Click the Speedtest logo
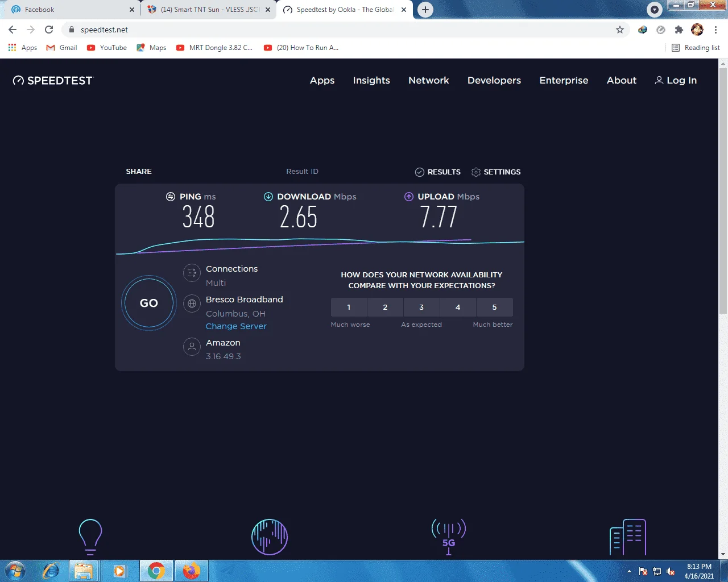 pyautogui.click(x=52, y=81)
